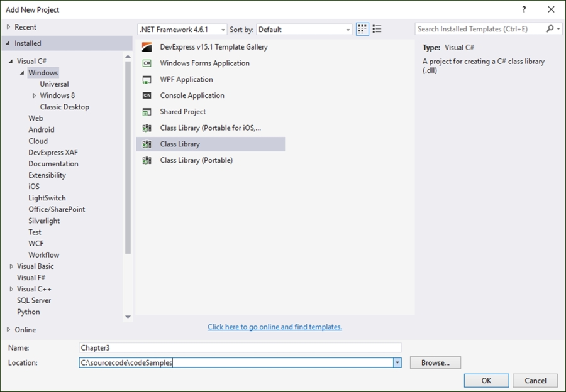This screenshot has height=392, width=566.
Task: Click the OK button
Action: pos(486,381)
